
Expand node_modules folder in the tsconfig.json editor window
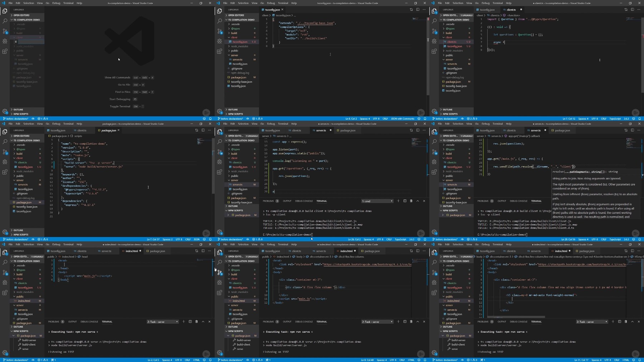(240, 46)
